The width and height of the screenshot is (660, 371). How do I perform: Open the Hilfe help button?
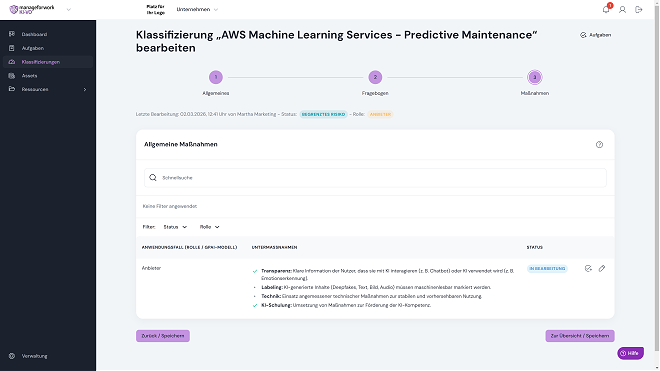[630, 353]
